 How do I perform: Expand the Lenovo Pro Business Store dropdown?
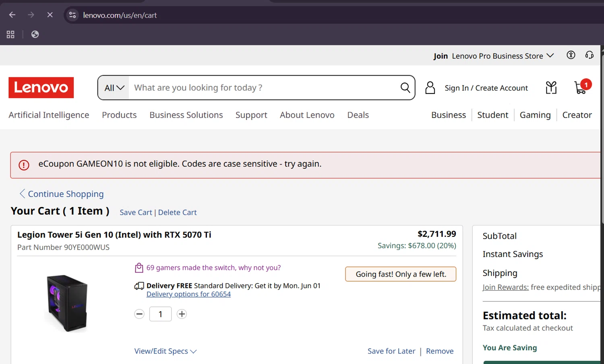[503, 56]
